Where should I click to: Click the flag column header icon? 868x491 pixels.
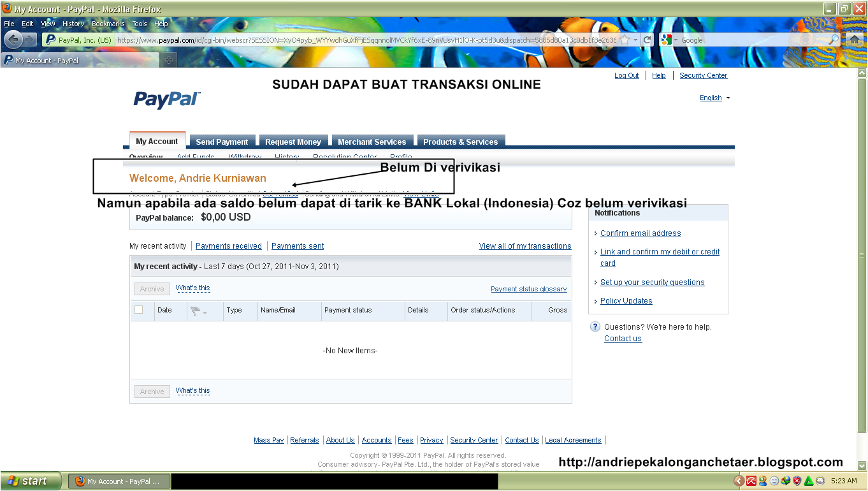pos(196,311)
